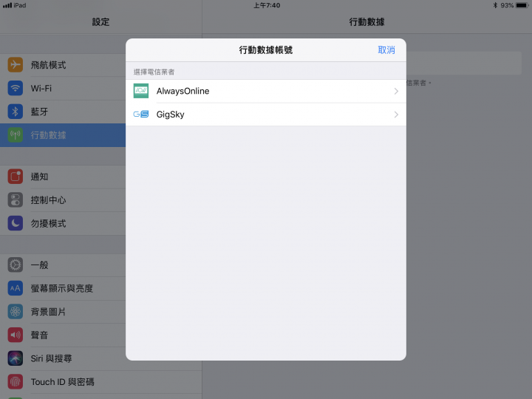Select 藍牙 in the settings list

coord(63,112)
